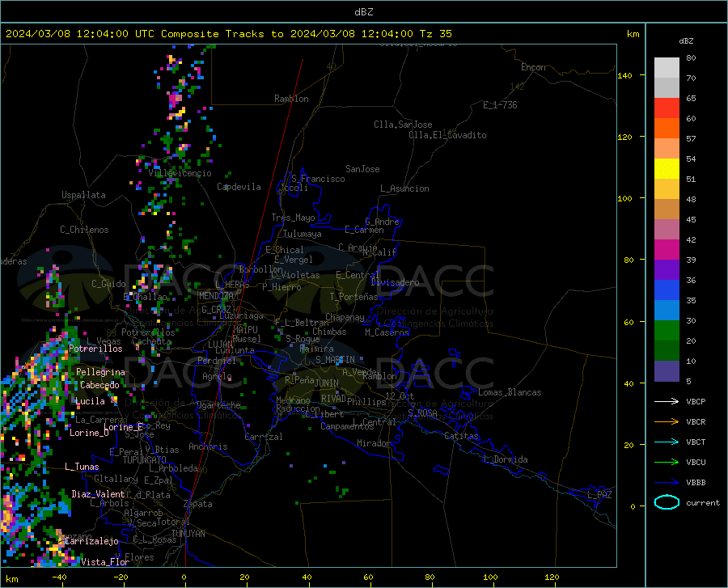Click the pink L_Tunas label
Image resolution: width=728 pixels, height=588 pixels.
(x=82, y=467)
